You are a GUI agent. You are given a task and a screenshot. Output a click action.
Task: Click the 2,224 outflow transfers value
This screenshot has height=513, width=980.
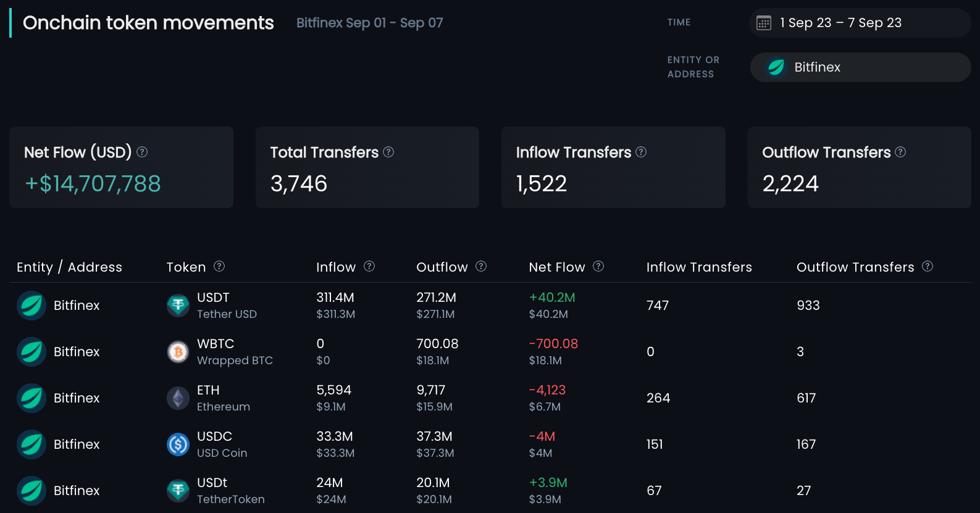click(x=790, y=184)
